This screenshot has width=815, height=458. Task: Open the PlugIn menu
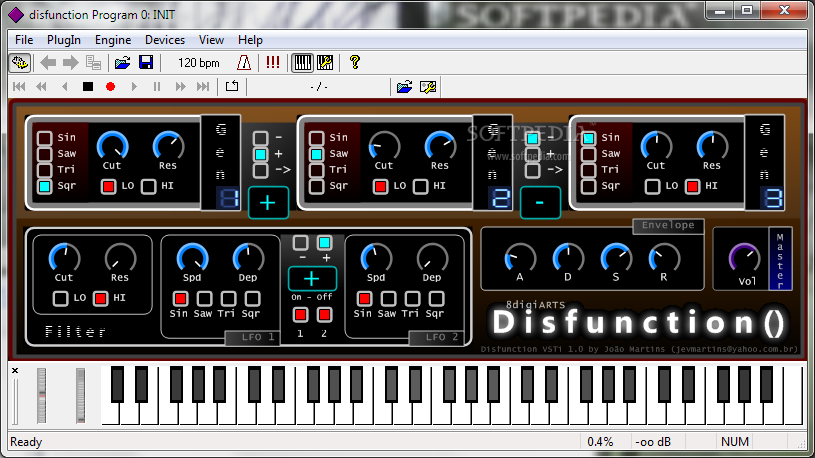pyautogui.click(x=64, y=40)
